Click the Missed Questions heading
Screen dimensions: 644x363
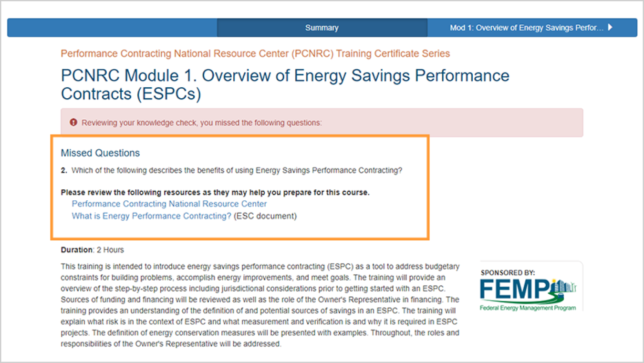click(x=100, y=153)
